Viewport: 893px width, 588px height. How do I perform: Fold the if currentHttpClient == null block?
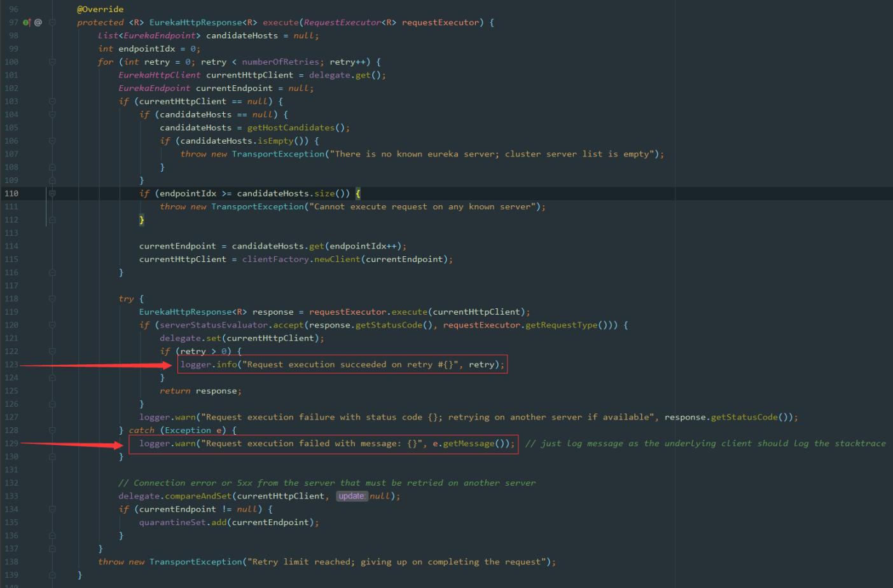point(52,101)
